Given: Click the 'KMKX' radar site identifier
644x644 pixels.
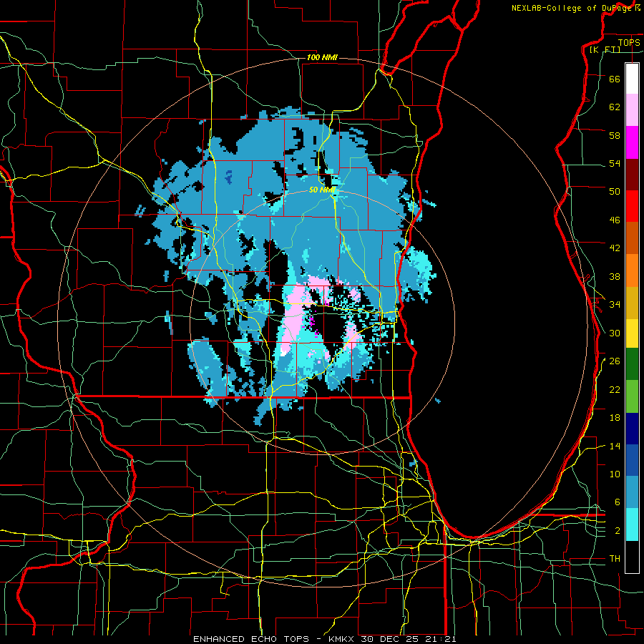Looking at the screenshot, I should coord(342,639).
